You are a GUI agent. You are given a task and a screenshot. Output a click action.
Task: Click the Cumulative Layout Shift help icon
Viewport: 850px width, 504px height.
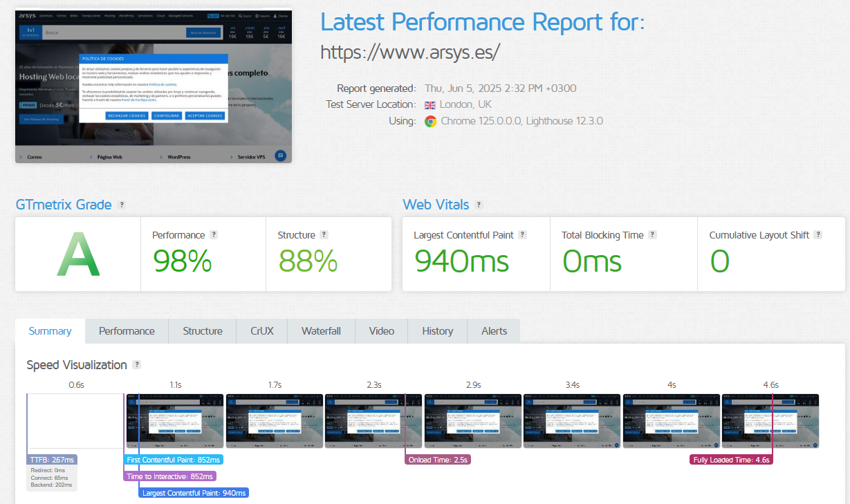[818, 235]
